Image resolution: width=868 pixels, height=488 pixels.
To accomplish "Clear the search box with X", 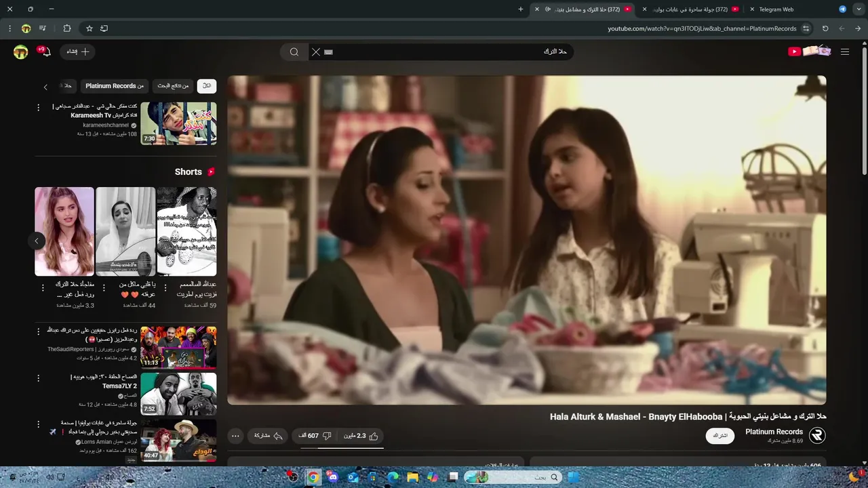I will click(x=316, y=52).
